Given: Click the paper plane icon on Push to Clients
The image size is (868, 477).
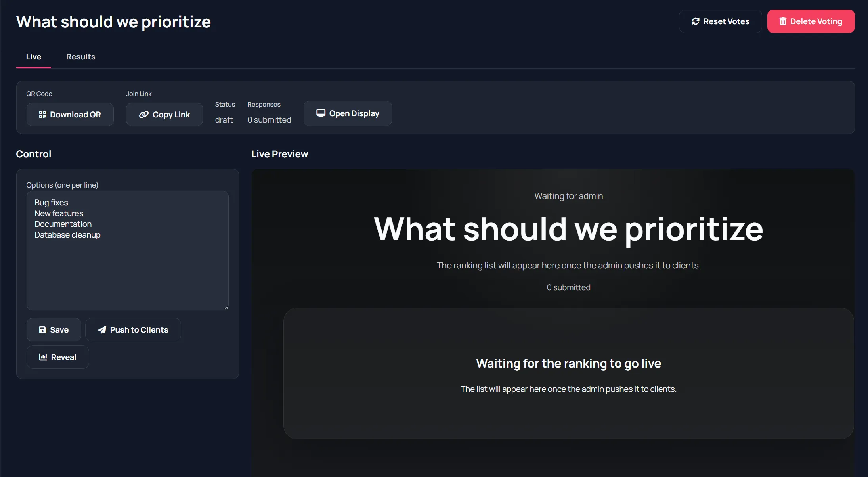Looking at the screenshot, I should click(102, 329).
